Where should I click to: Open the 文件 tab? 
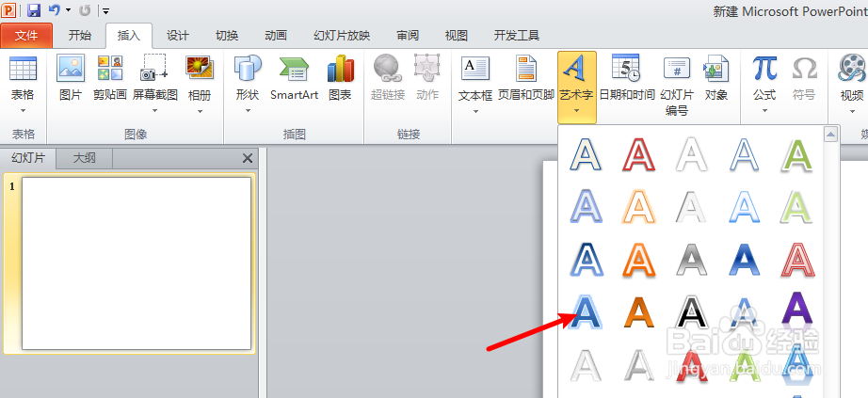tap(26, 36)
